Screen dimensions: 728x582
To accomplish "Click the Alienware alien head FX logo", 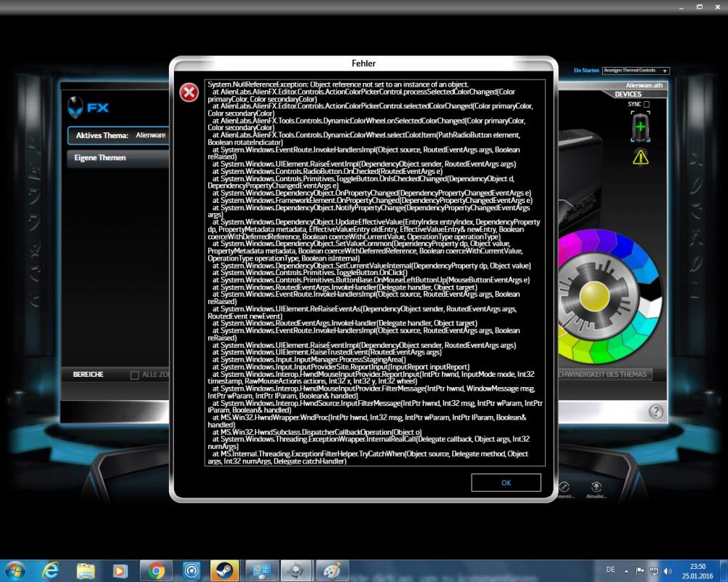I will 89,108.
